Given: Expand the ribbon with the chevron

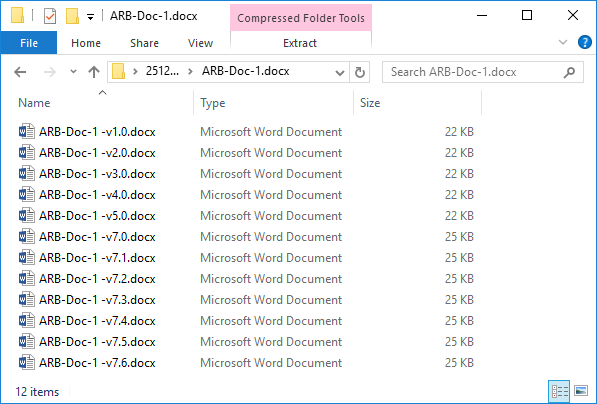Looking at the screenshot, I should pyautogui.click(x=563, y=42).
